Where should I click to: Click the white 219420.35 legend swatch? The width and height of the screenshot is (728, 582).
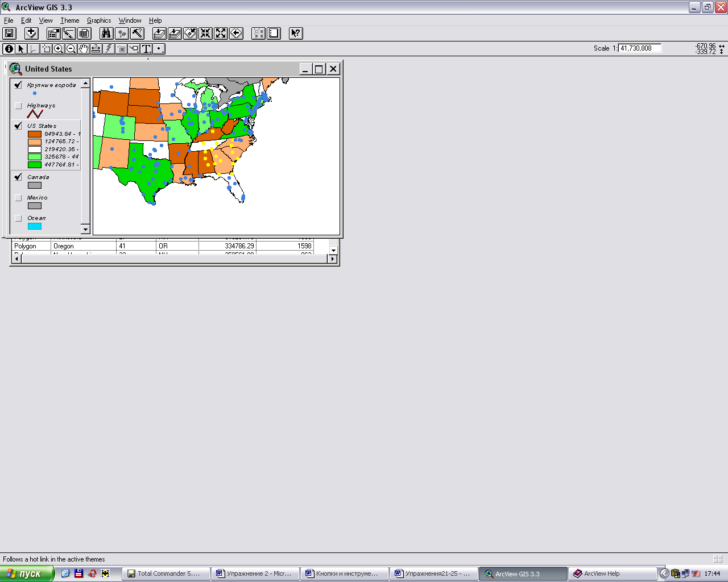coord(35,149)
